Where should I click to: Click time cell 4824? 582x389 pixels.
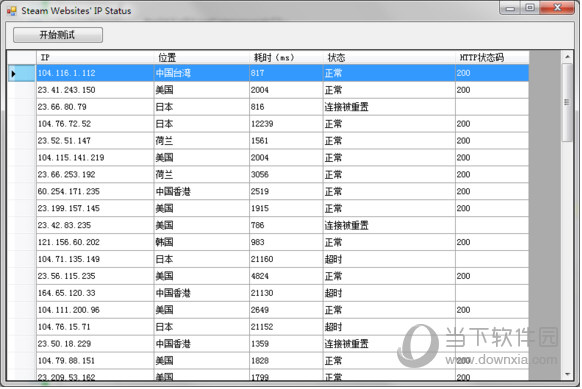tap(286, 277)
